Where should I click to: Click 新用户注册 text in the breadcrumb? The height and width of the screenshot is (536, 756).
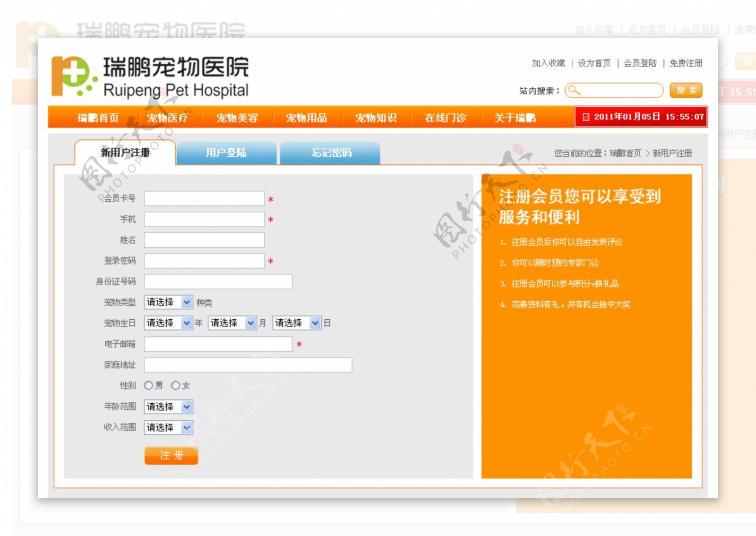(672, 153)
